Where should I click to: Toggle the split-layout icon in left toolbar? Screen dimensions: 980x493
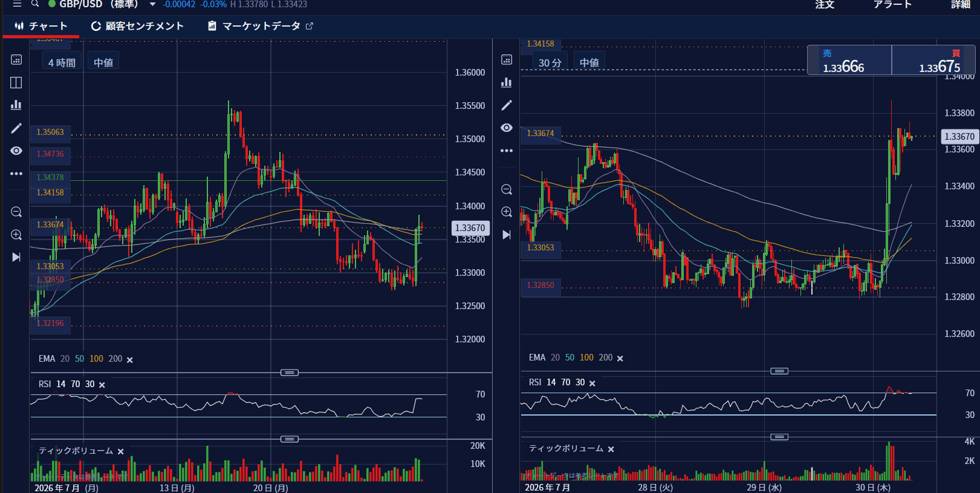point(16,82)
